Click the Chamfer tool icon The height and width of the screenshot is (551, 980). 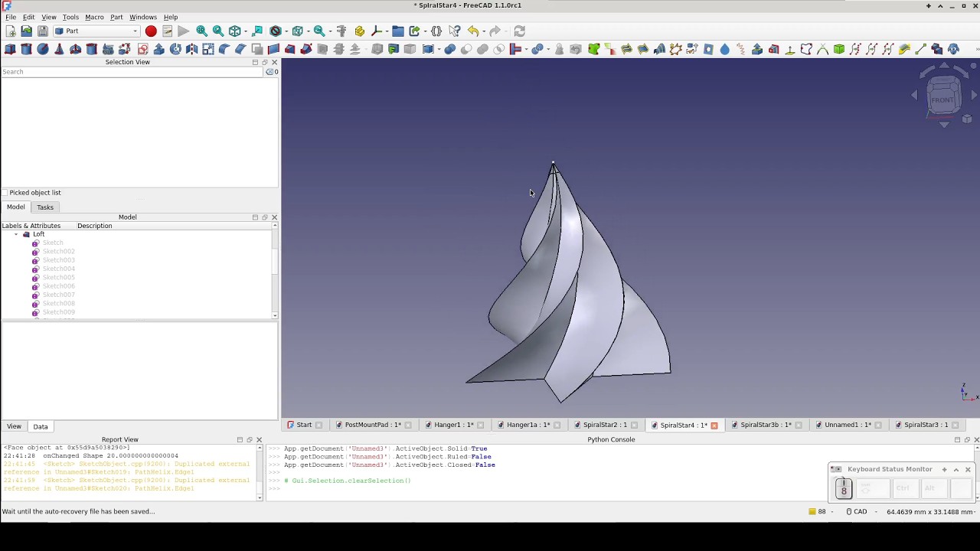point(240,49)
